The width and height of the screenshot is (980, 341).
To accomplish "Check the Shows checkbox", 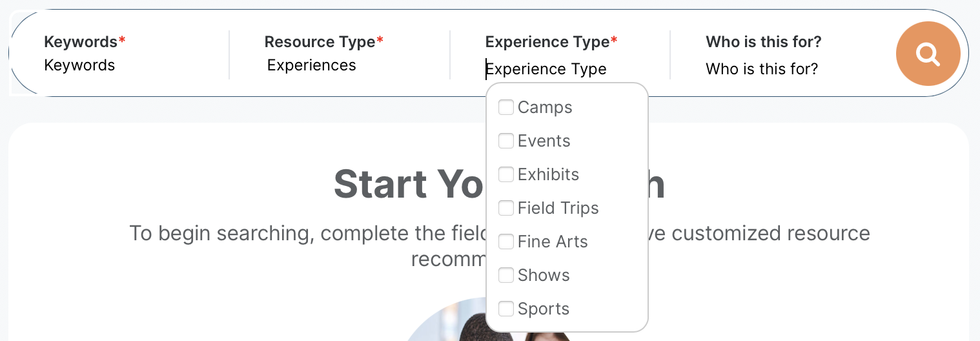I will point(506,275).
